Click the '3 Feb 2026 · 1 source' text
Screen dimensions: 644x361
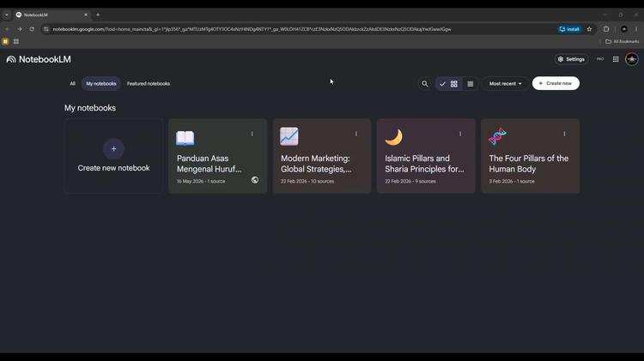point(512,181)
